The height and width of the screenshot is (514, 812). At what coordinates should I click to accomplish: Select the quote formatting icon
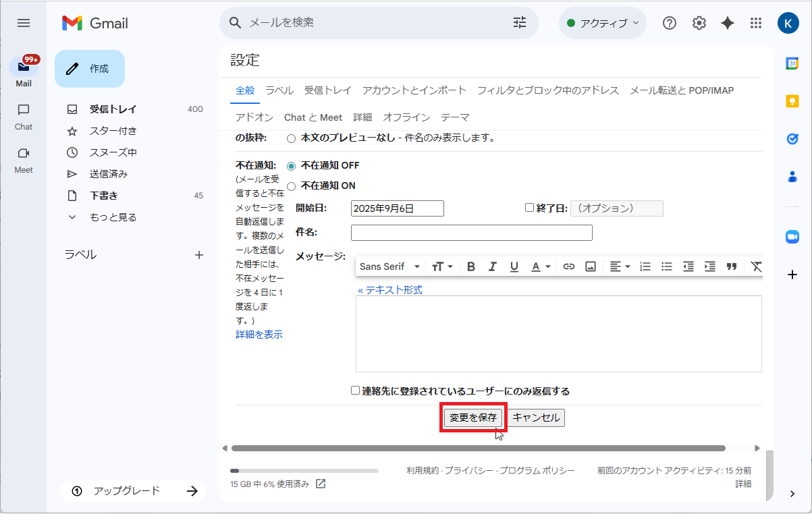[731, 266]
